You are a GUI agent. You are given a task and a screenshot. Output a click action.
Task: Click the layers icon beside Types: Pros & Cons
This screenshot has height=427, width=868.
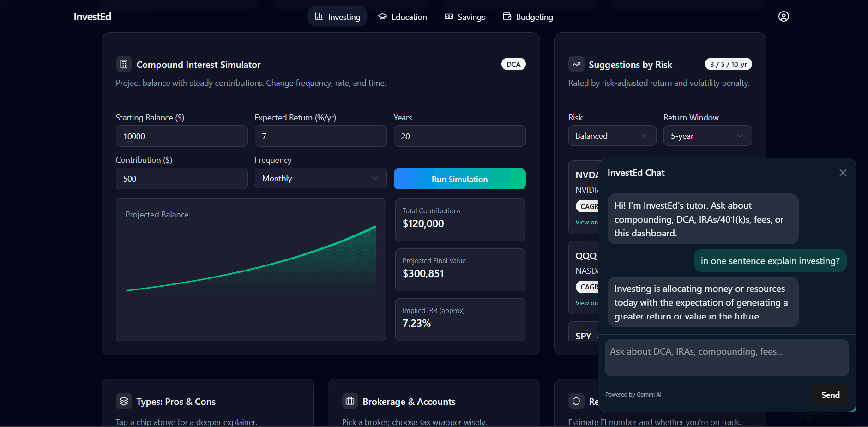[x=124, y=401]
